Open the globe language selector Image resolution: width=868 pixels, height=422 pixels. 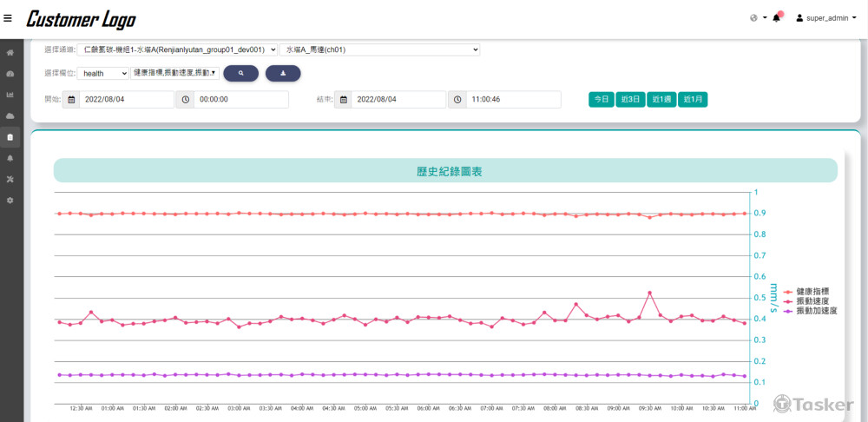(x=758, y=17)
